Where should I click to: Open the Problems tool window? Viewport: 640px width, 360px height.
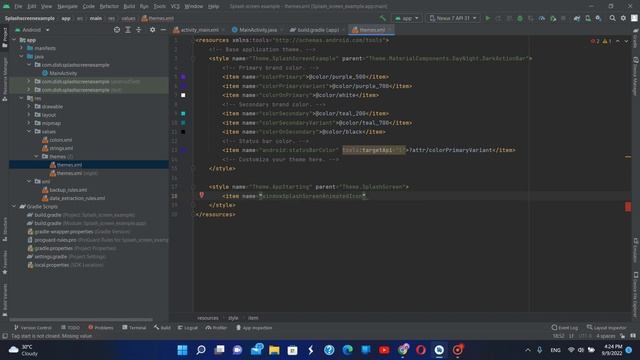click(101, 328)
